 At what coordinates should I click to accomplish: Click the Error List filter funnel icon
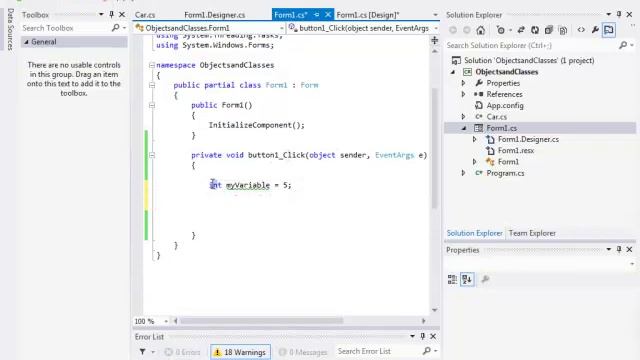pos(142,351)
